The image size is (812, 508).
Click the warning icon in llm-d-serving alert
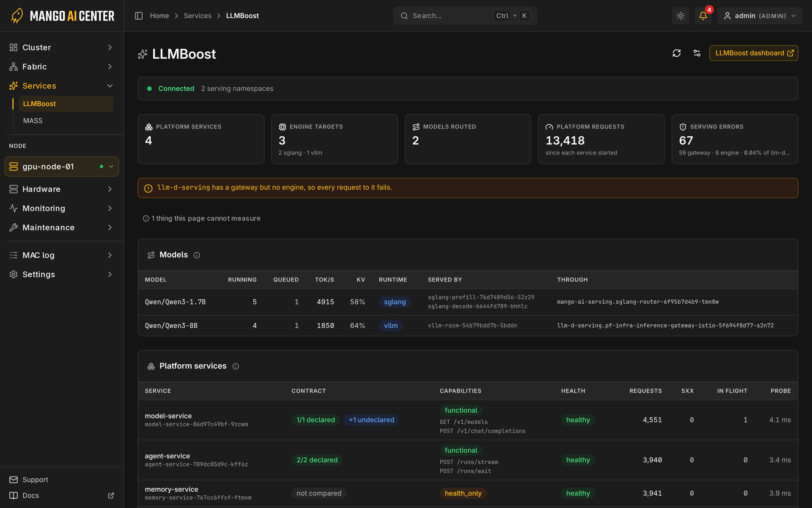148,188
